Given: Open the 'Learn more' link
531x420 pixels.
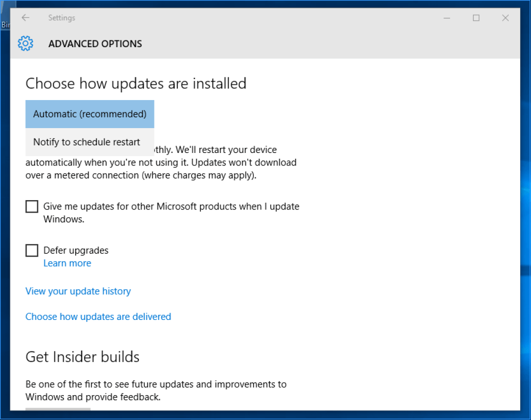Looking at the screenshot, I should pyautogui.click(x=67, y=263).
